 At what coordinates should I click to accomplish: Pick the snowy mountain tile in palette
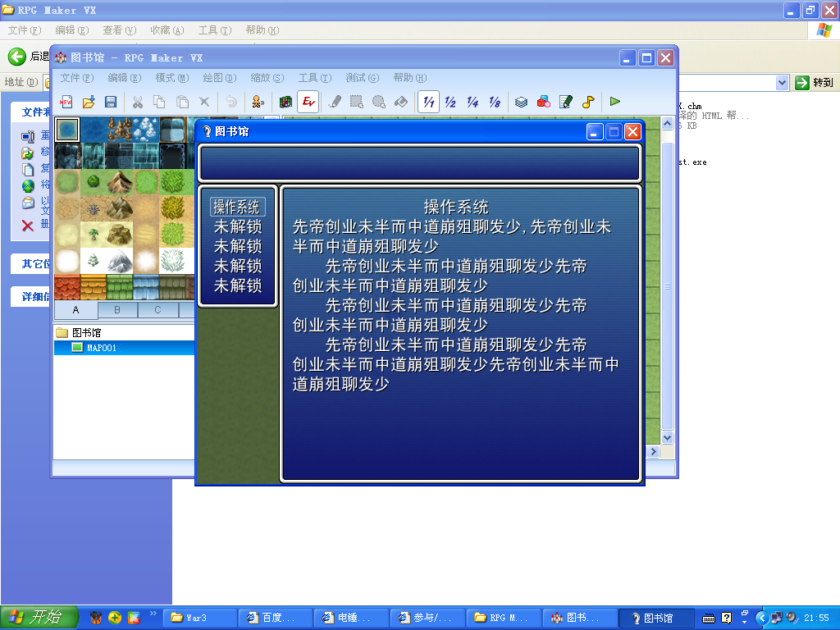(x=120, y=261)
